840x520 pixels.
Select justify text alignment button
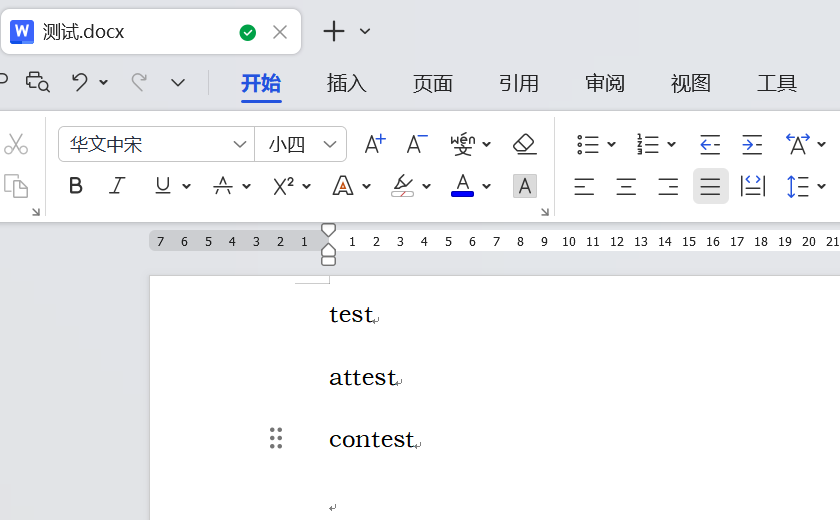(710, 186)
